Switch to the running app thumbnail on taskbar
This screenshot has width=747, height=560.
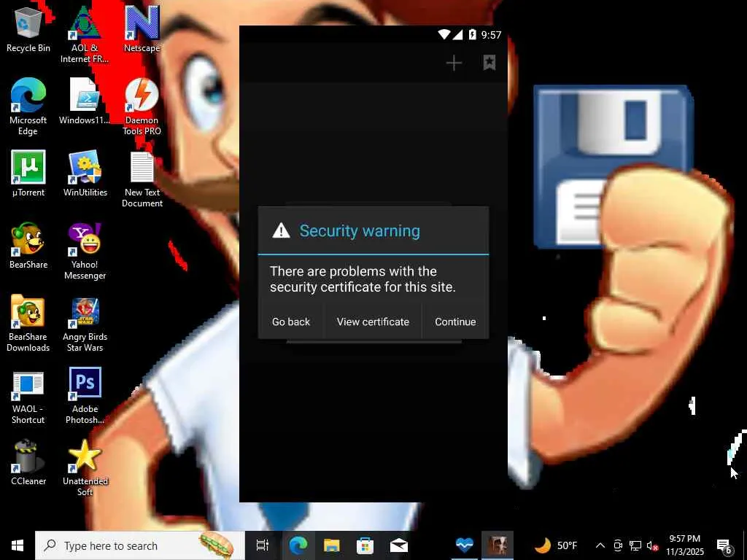coord(498,545)
